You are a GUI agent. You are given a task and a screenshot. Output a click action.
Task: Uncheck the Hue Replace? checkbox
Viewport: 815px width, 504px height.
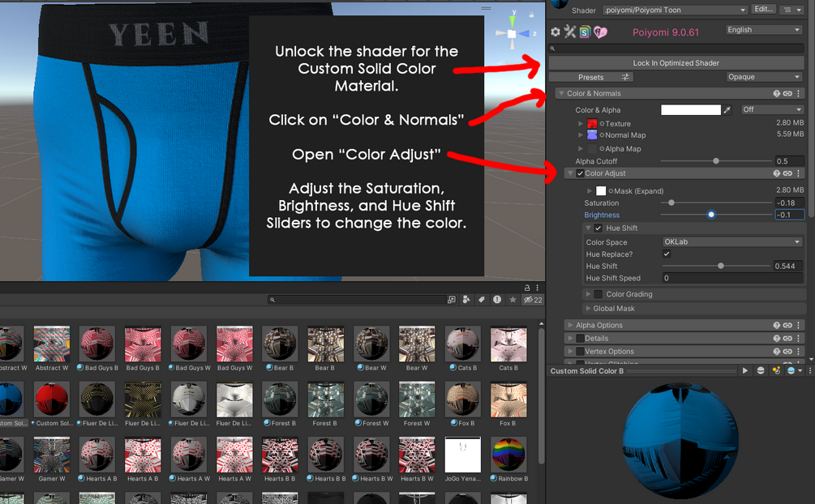[x=667, y=254]
